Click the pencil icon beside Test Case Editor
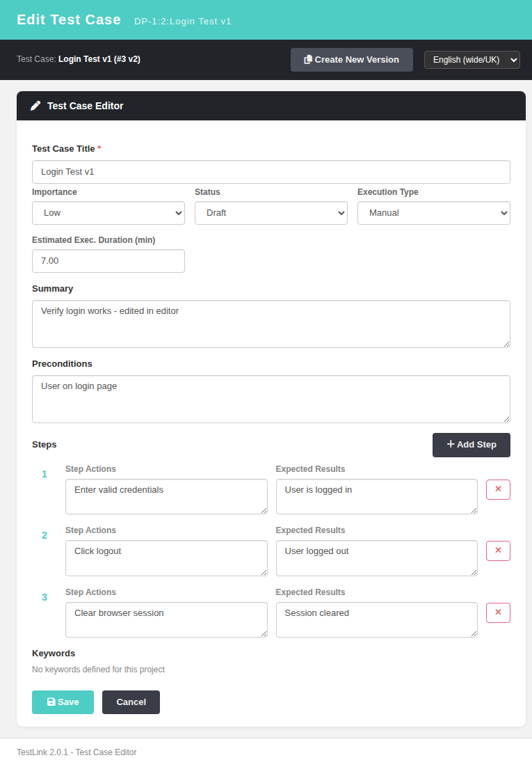Image resolution: width=532 pixels, height=767 pixels. [35, 106]
